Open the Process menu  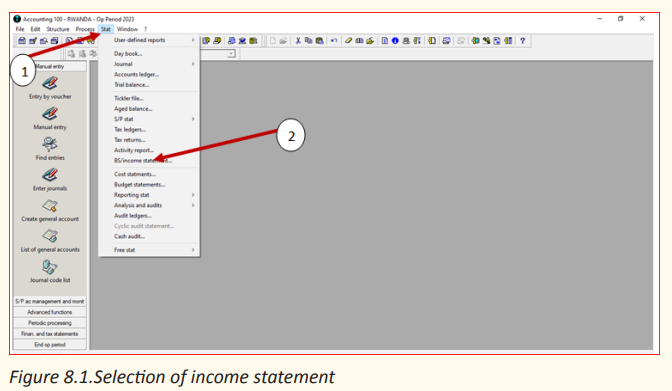point(85,29)
